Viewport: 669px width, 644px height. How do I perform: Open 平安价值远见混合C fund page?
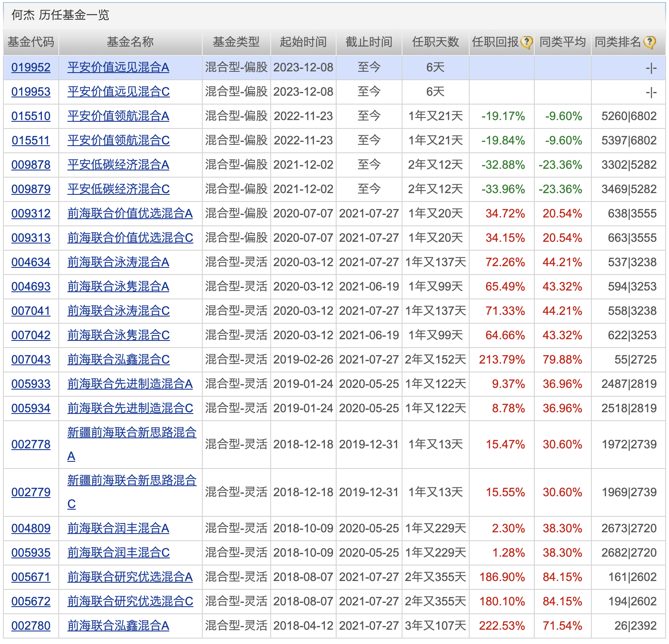[119, 92]
